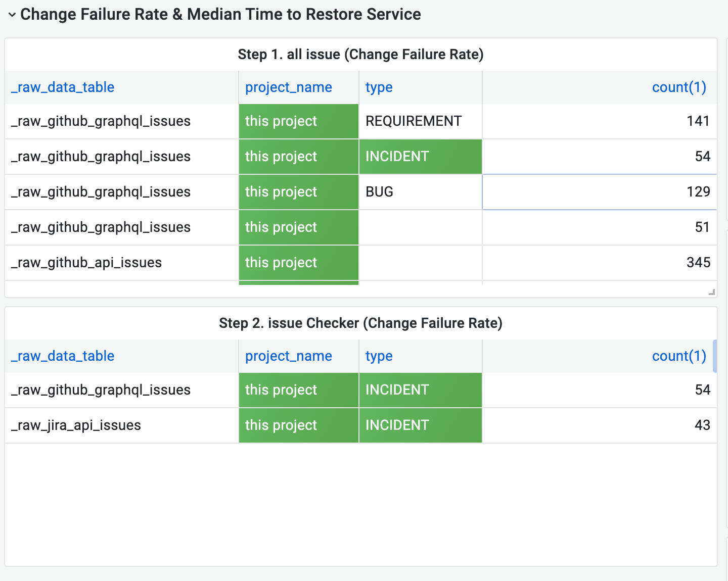Sort Step 1 table by project_name header
The width and height of the screenshot is (728, 581).
pos(288,87)
